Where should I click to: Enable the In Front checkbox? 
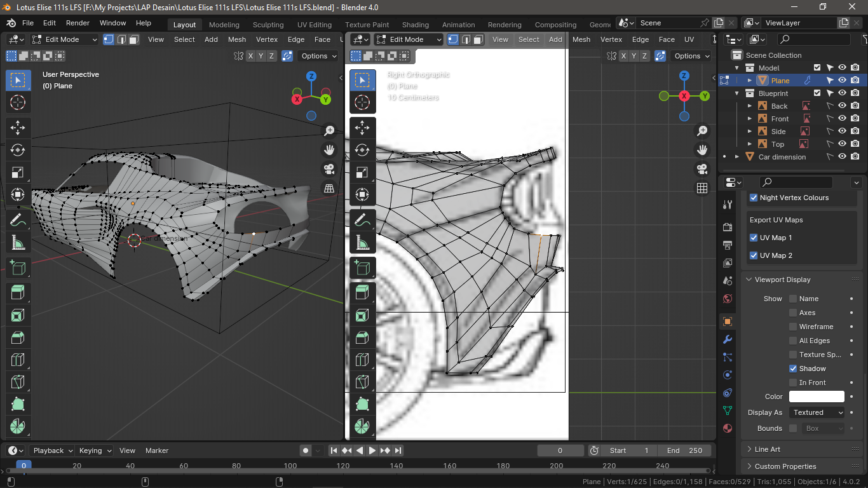click(793, 383)
